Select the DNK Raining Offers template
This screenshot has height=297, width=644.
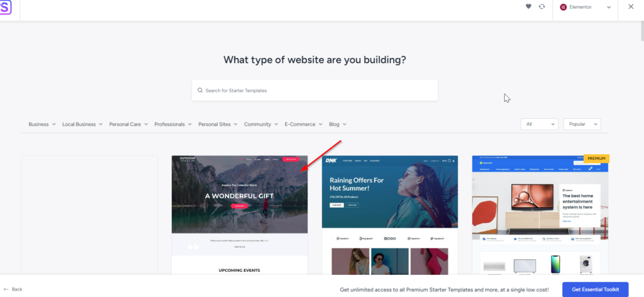tap(390, 215)
